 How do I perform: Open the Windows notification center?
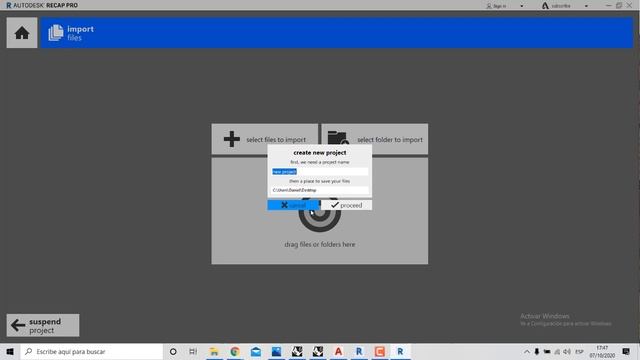point(626,351)
